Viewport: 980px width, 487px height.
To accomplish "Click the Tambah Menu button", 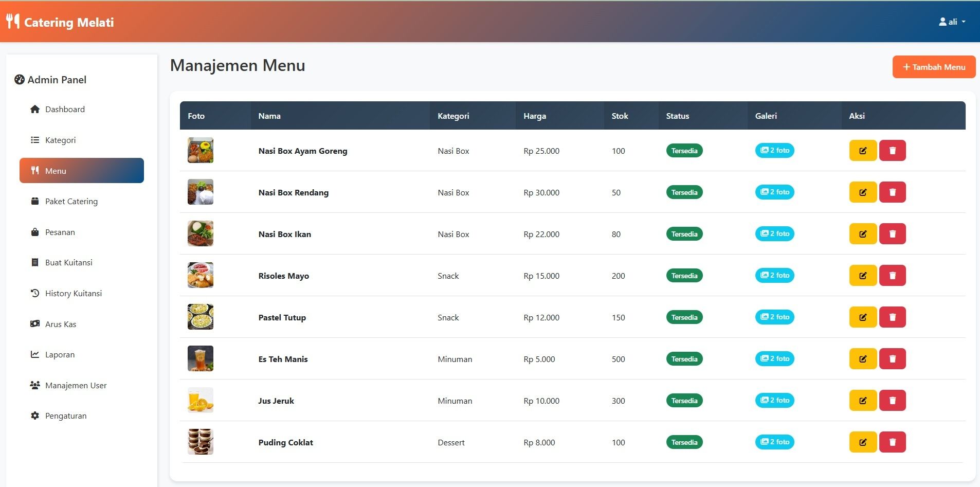I will coord(933,67).
